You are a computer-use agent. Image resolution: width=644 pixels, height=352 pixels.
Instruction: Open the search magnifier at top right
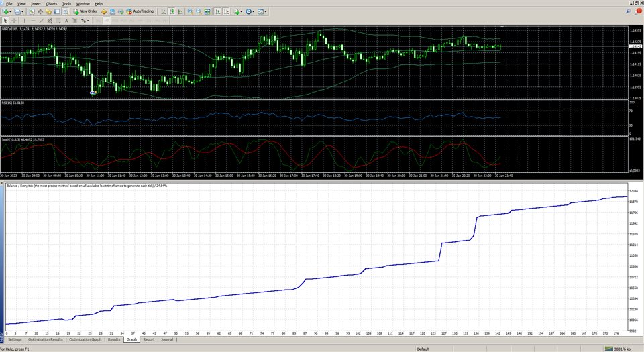(628, 11)
